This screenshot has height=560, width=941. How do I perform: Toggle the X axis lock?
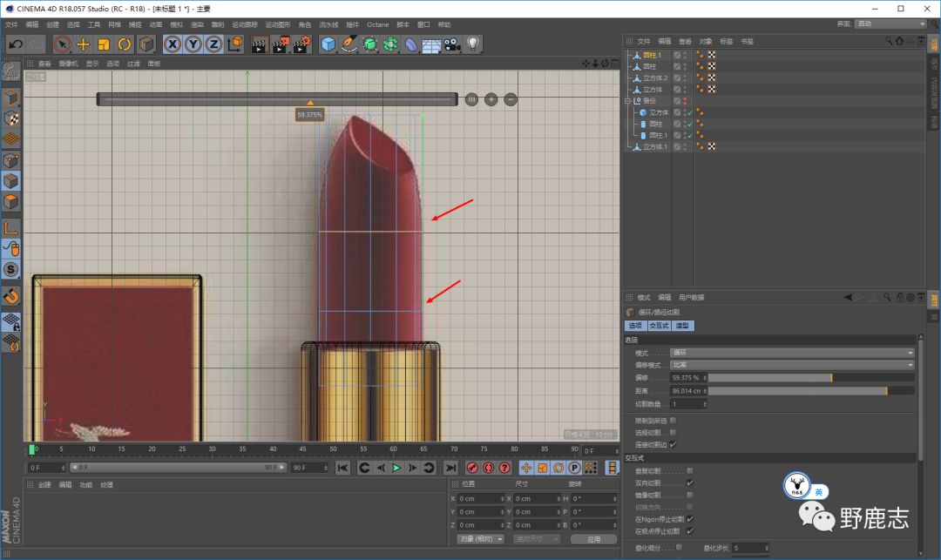click(x=173, y=44)
